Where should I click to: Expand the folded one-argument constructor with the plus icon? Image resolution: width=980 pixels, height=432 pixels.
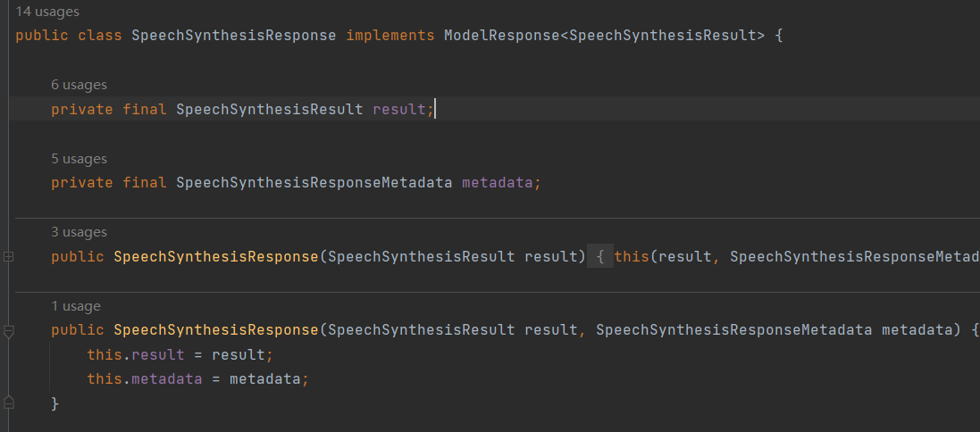tap(8, 256)
